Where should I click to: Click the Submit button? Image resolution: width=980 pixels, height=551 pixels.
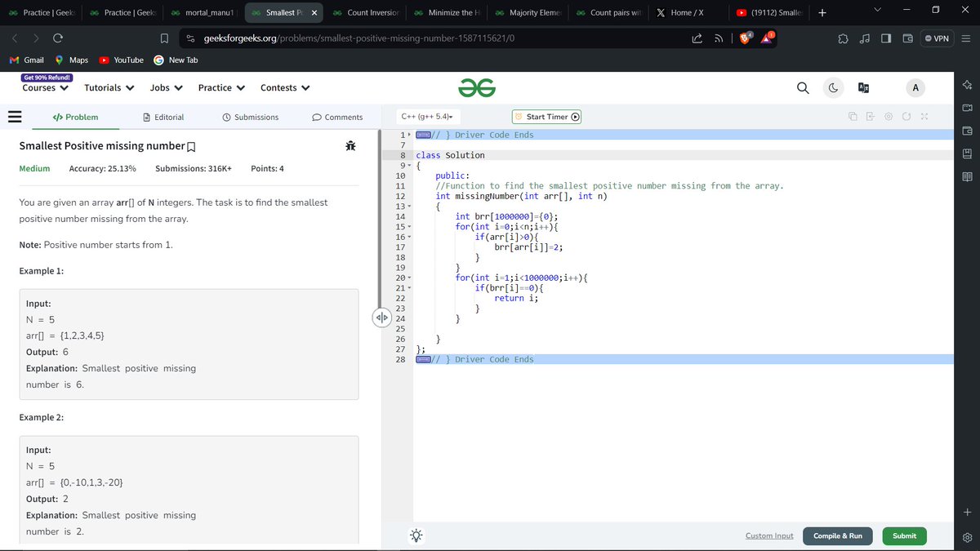click(x=904, y=535)
